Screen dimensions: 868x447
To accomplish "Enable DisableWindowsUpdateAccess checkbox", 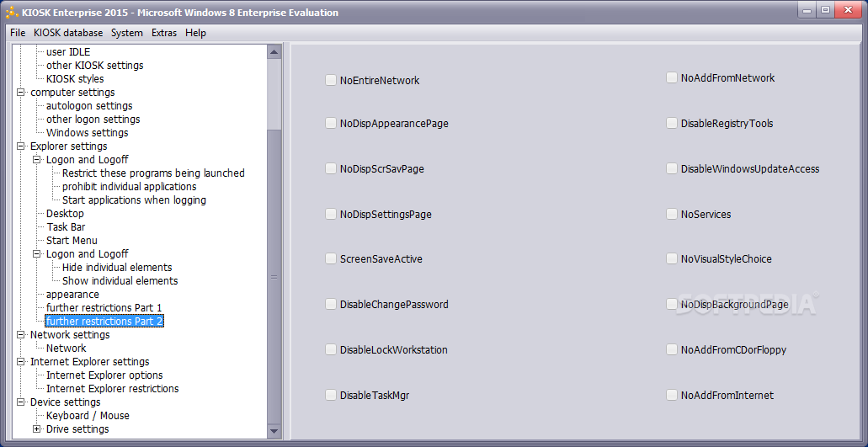I will point(672,168).
